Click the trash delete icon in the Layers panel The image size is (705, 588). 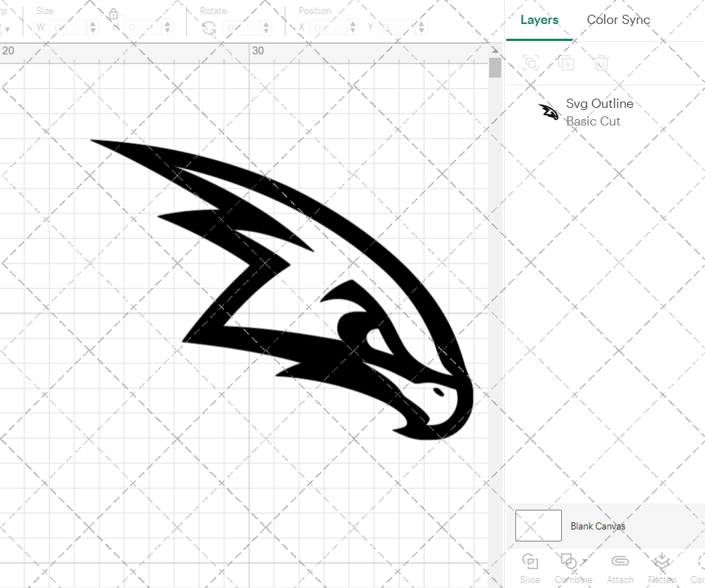point(600,63)
